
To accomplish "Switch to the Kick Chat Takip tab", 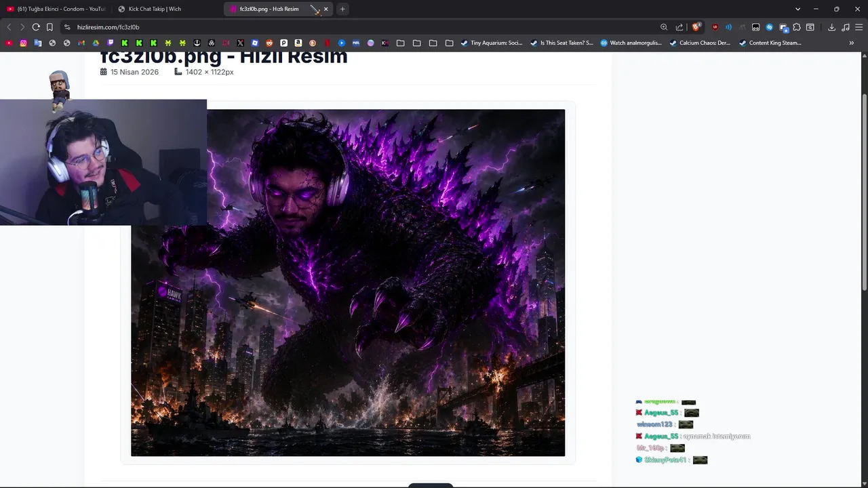I will click(x=167, y=9).
